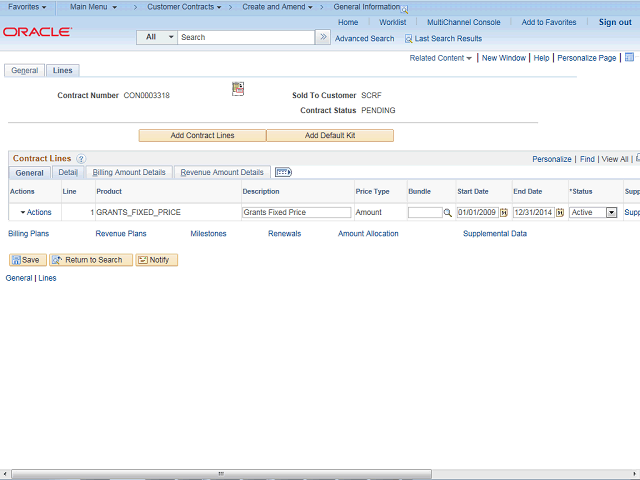Viewport: 640px width, 480px height.
Task: Open the Revenue Amount Details tab
Action: pyautogui.click(x=222, y=172)
